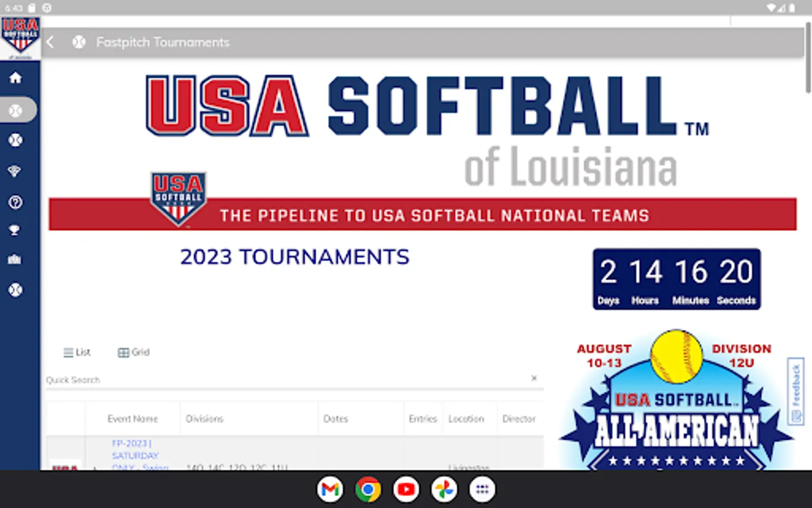Open the question mark help icon

click(15, 202)
